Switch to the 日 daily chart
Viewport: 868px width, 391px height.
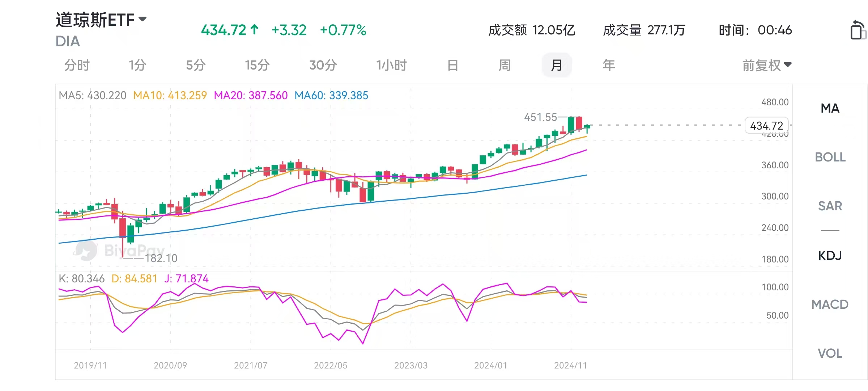coord(453,66)
